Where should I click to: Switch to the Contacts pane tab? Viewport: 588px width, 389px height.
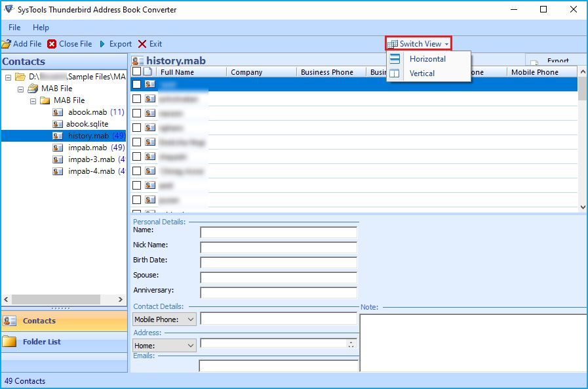(64, 321)
